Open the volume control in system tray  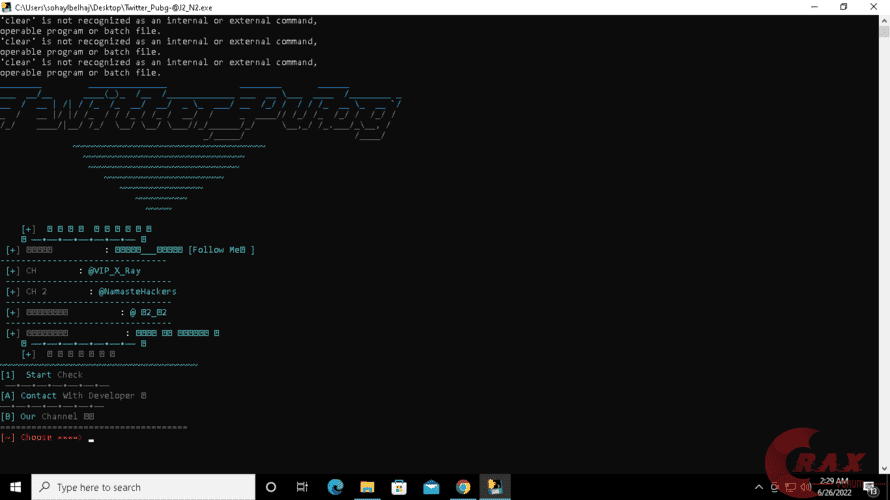tap(807, 487)
